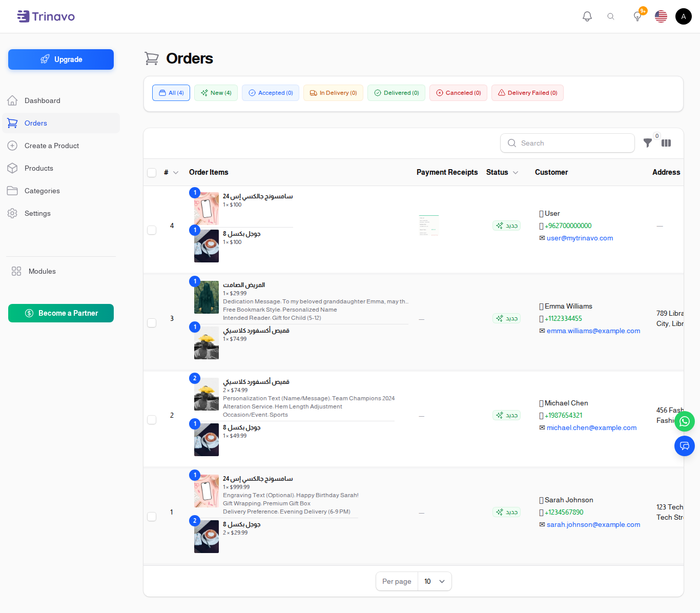Open status badge dropdown for order 1
The width and height of the screenshot is (700, 613).
[x=507, y=512]
